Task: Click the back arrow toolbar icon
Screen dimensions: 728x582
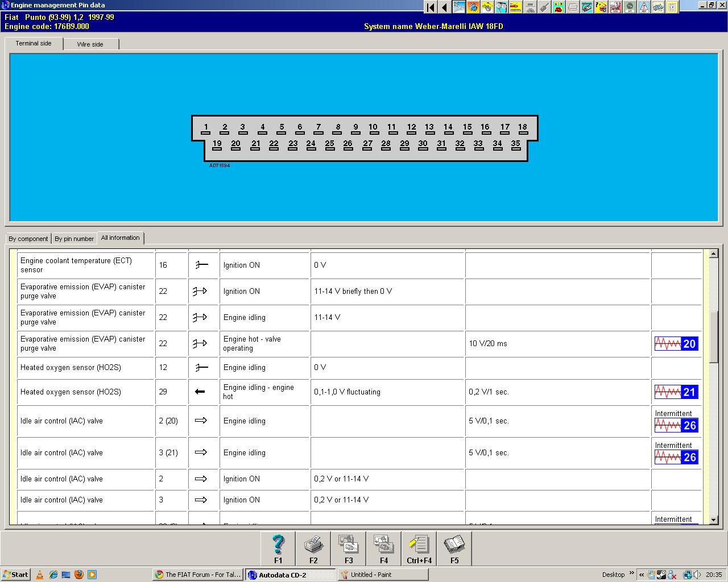Action: point(444,7)
